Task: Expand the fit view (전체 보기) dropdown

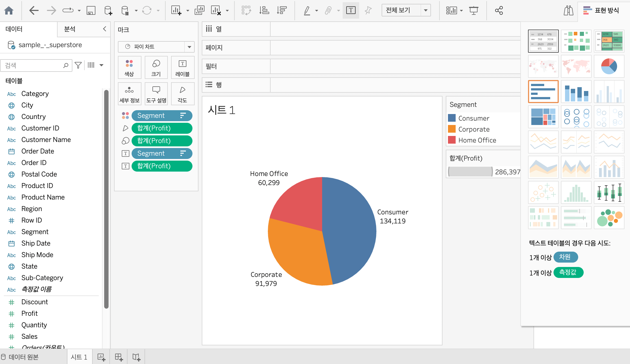Action: [425, 10]
